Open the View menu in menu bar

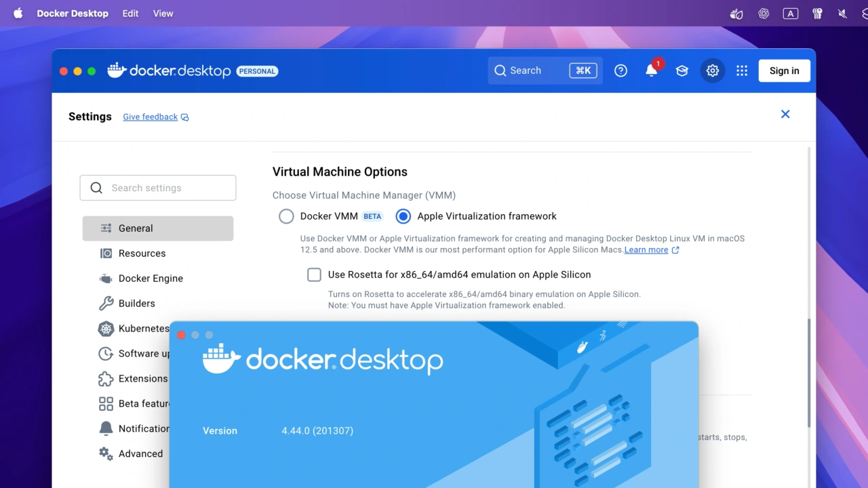coord(163,14)
